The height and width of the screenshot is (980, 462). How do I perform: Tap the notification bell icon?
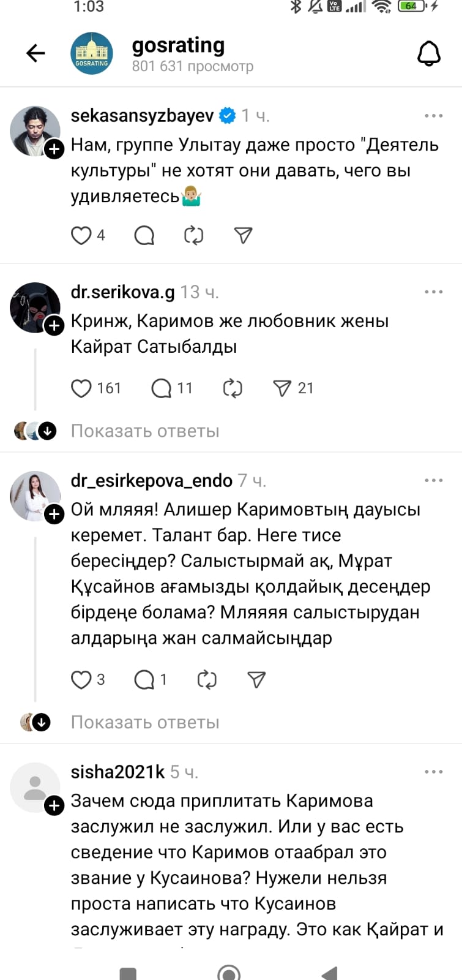pos(428,54)
